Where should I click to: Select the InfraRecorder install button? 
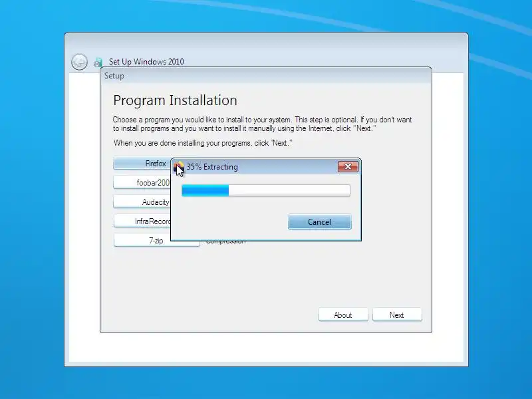pos(142,221)
